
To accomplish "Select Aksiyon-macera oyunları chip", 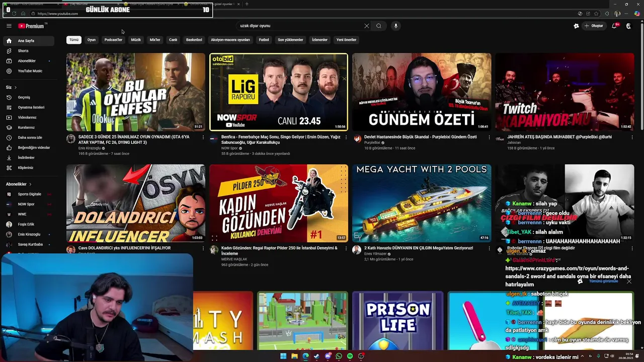I will click(230, 40).
